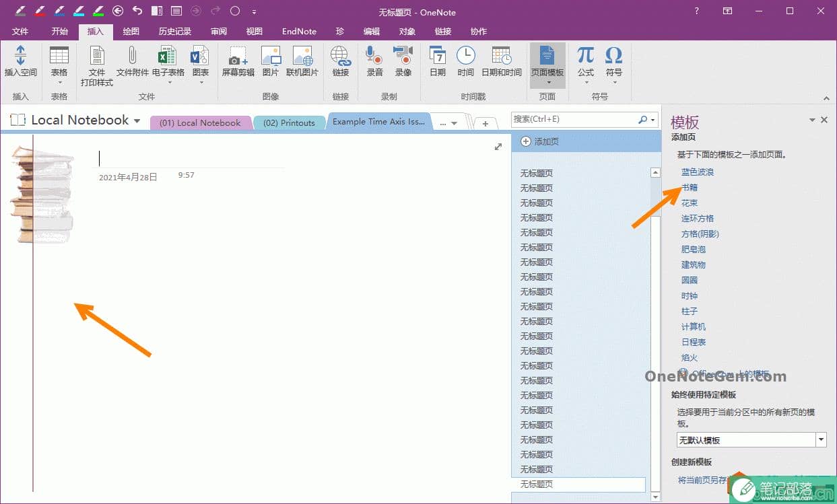The height and width of the screenshot is (504, 837).
Task: Apply the 花束 template
Action: [690, 203]
